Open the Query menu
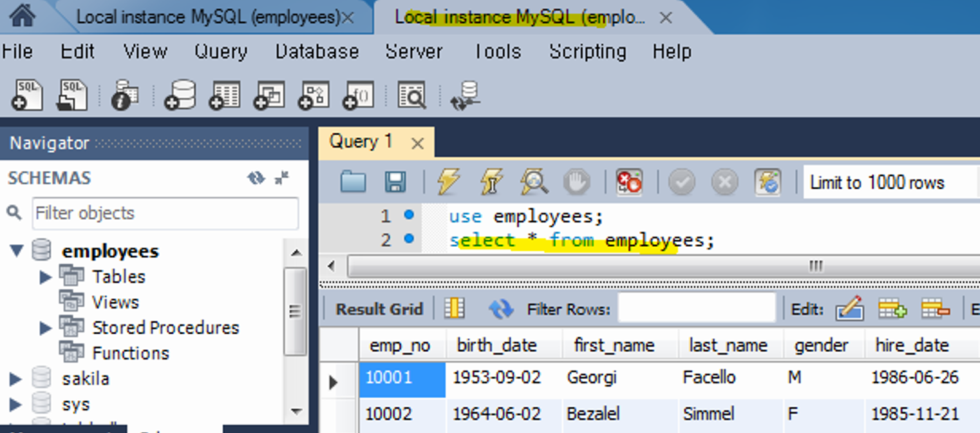 click(221, 51)
